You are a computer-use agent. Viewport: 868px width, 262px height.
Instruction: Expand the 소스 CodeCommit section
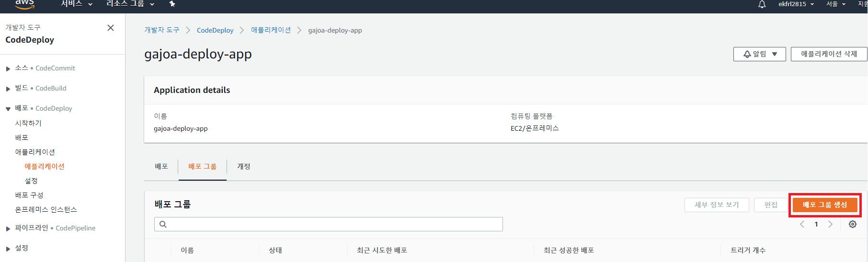coord(8,68)
